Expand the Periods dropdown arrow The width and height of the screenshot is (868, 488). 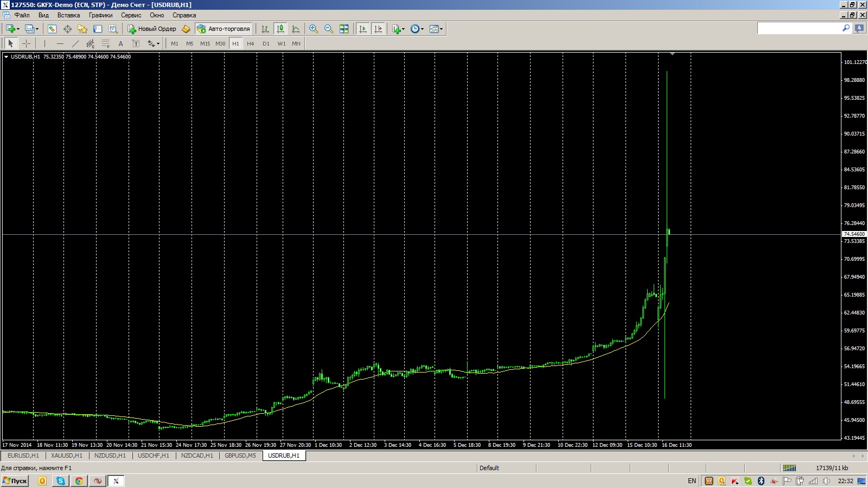pos(423,29)
